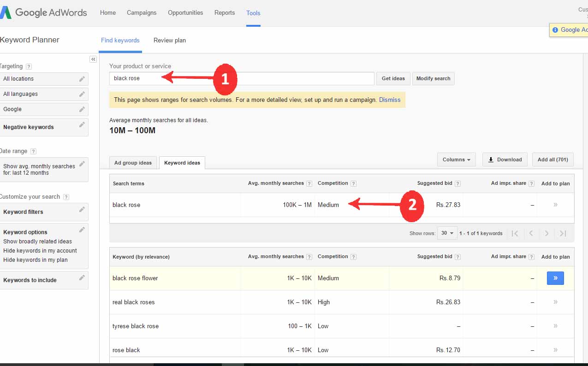Switch to Ad group ideas tab
This screenshot has height=366, width=588.
[x=133, y=163]
